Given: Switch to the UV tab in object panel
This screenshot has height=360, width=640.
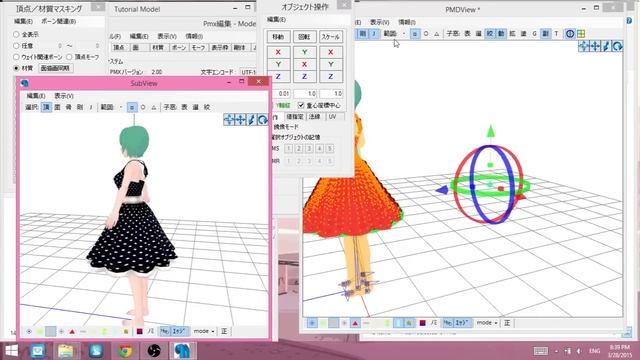Looking at the screenshot, I should pos(332,117).
